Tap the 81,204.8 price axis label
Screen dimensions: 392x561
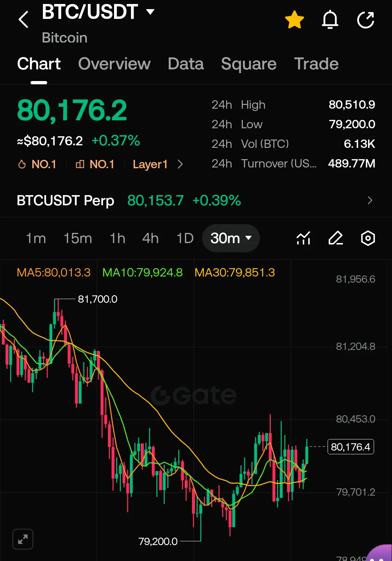point(355,346)
